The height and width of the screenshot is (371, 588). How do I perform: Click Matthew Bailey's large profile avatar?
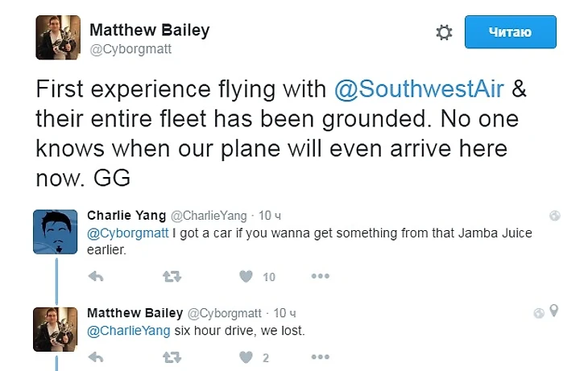click(x=56, y=37)
